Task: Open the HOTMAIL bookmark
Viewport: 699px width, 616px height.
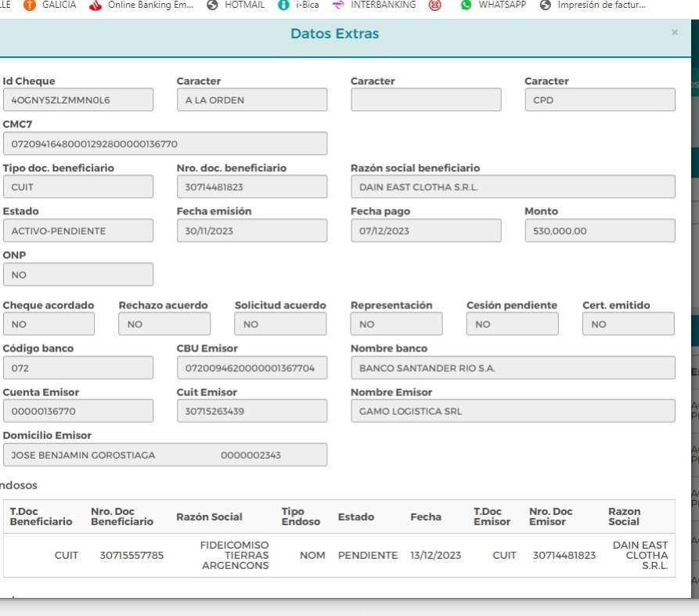Action: tap(236, 5)
